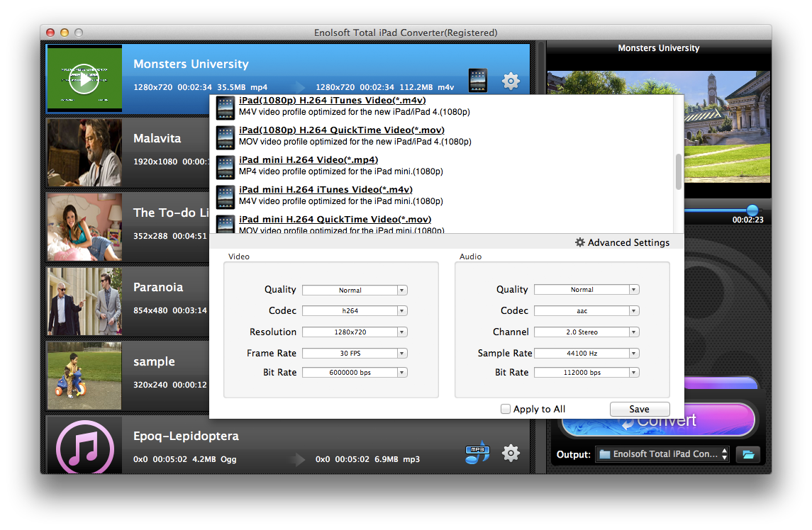The width and height of the screenshot is (812, 530).
Task: Open the Sample Rate 44100 Hz dropdown
Action: (x=586, y=353)
